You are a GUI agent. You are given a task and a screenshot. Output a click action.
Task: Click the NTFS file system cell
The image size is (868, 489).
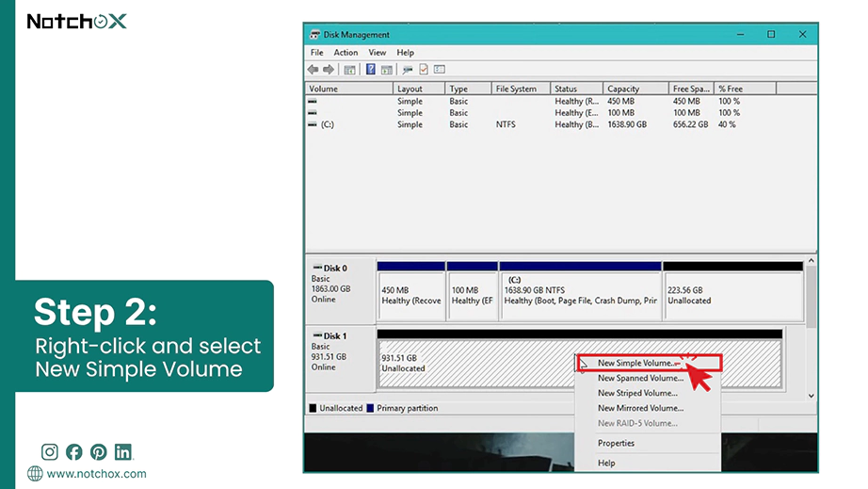pyautogui.click(x=506, y=124)
